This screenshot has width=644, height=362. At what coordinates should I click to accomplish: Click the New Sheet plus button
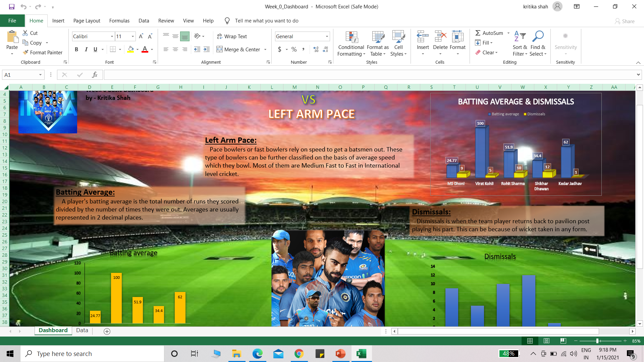click(107, 331)
